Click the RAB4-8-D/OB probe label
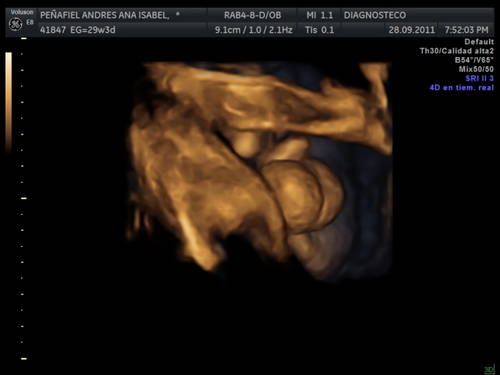The image size is (500, 375). coord(252,15)
